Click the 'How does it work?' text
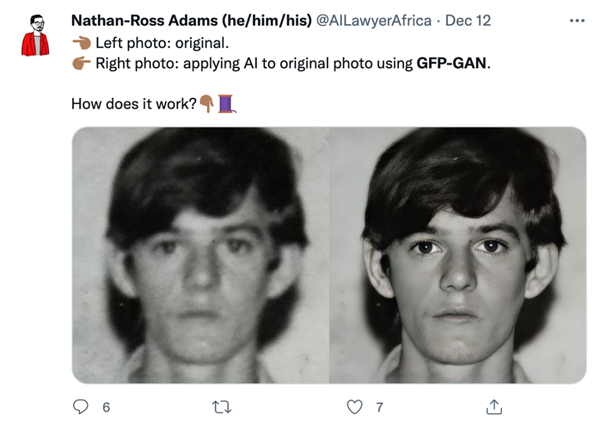Image resolution: width=600 pixels, height=433 pixels. coord(134,104)
